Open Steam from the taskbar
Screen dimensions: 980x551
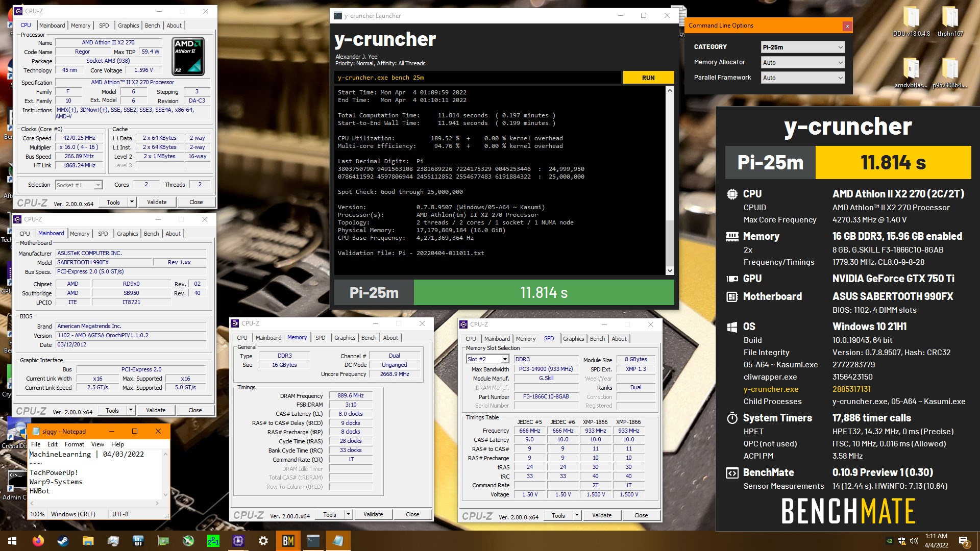click(63, 541)
